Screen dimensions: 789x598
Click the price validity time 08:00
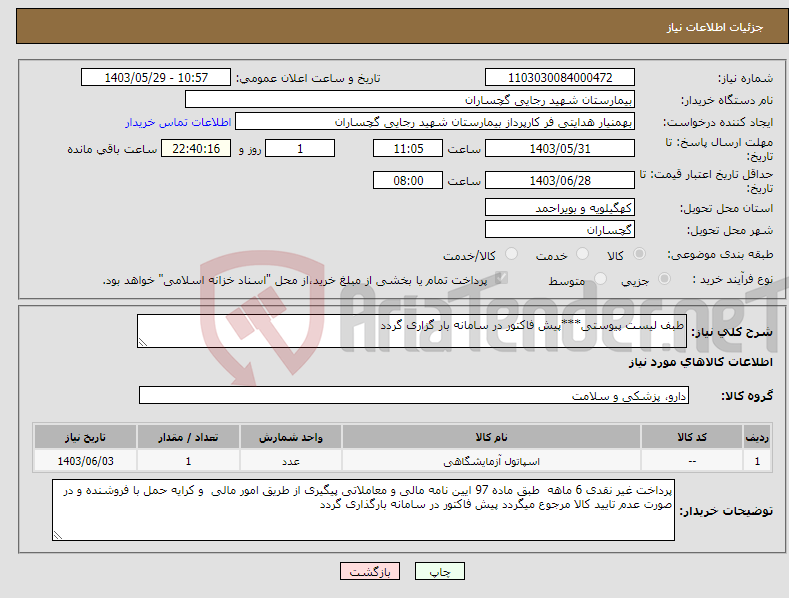point(408,180)
